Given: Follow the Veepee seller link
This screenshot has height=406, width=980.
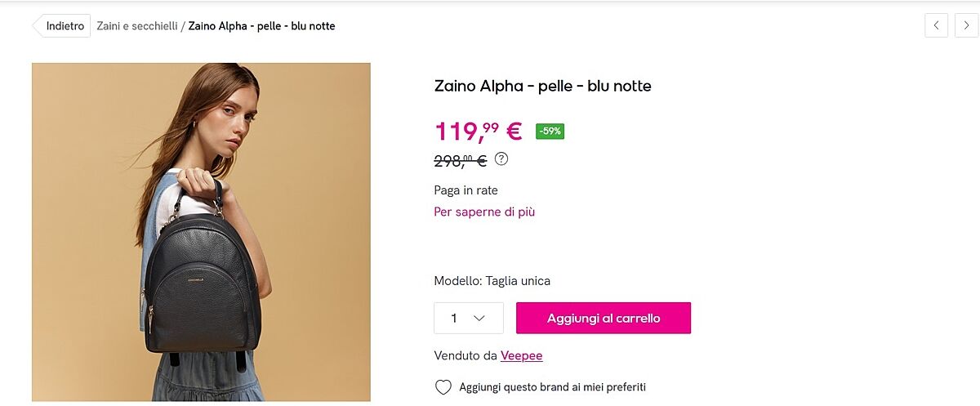Looking at the screenshot, I should (x=521, y=355).
